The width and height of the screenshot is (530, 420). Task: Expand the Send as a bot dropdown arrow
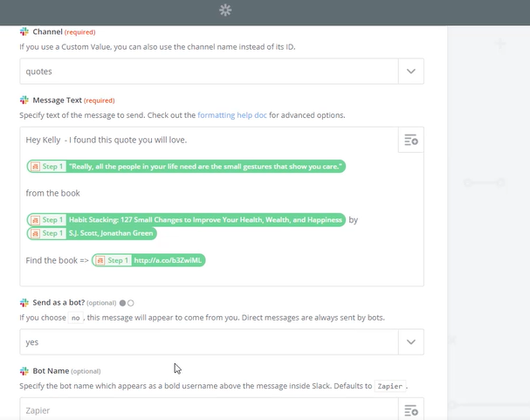click(x=411, y=342)
